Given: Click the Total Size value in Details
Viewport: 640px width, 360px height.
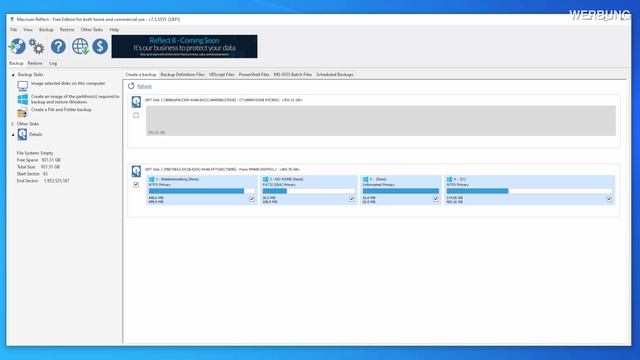Looking at the screenshot, I should [51, 167].
